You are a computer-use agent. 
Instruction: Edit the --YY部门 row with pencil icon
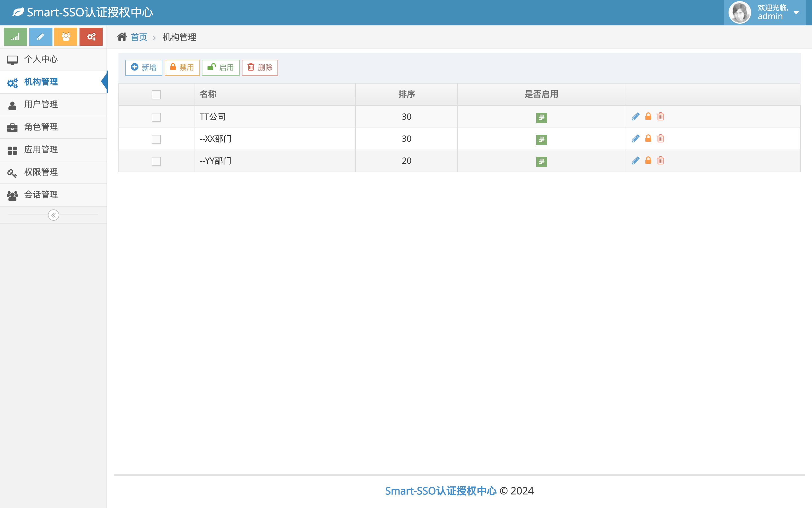tap(636, 161)
